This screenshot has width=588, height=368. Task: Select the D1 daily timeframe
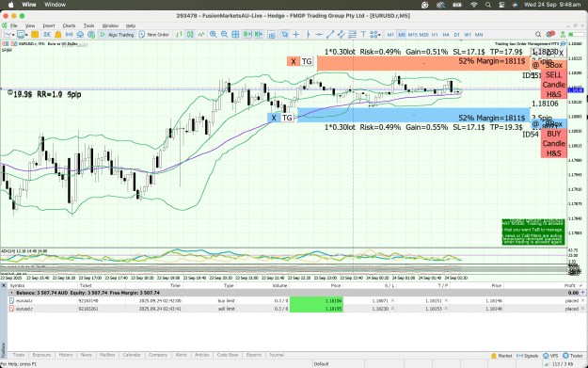456,35
